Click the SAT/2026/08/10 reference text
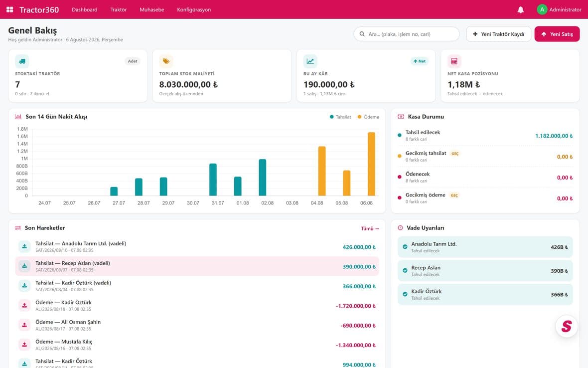The image size is (588, 368). 51,250
